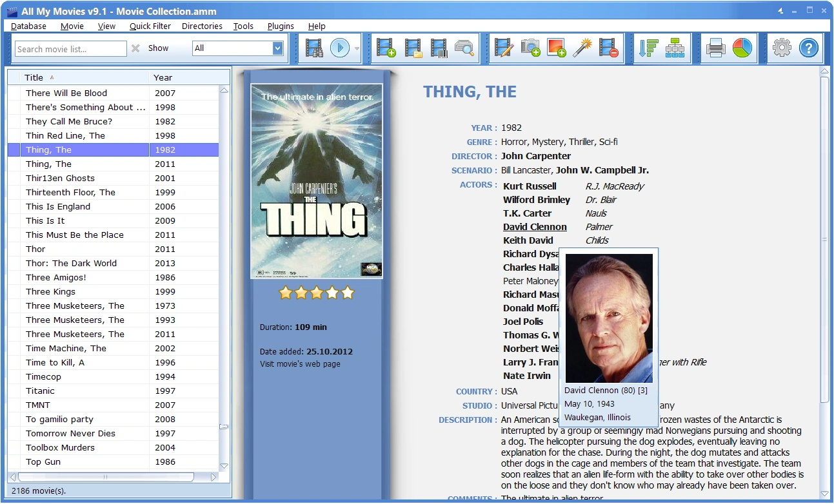Open the Plugins menu
834x504 pixels.
tap(281, 26)
